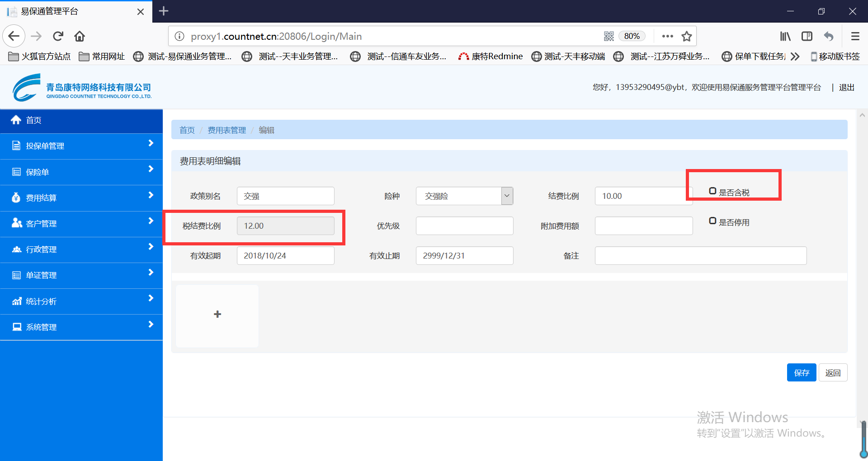
Task: Show site information icon in address bar
Action: pos(179,36)
